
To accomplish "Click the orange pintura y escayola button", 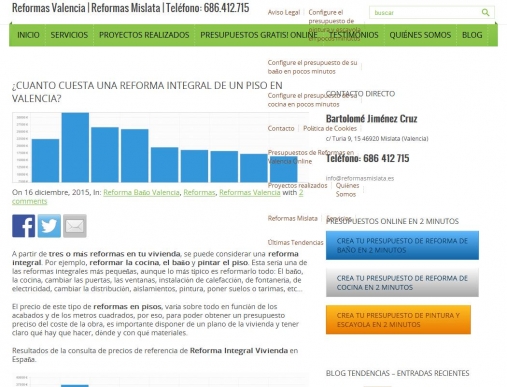I will [398, 320].
